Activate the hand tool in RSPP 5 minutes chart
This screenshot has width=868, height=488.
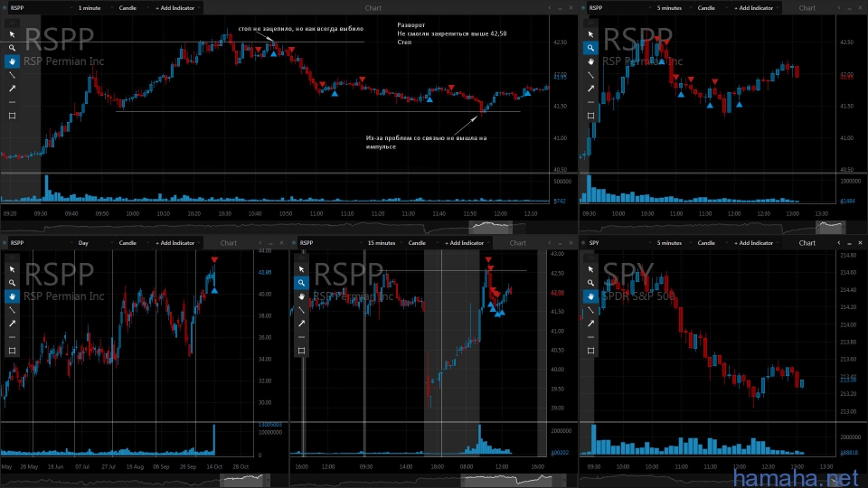590,61
